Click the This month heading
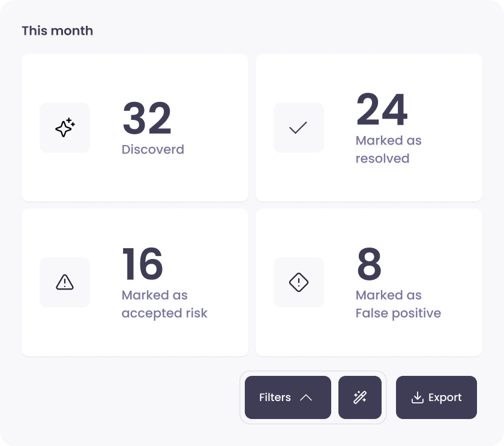 coord(58,31)
